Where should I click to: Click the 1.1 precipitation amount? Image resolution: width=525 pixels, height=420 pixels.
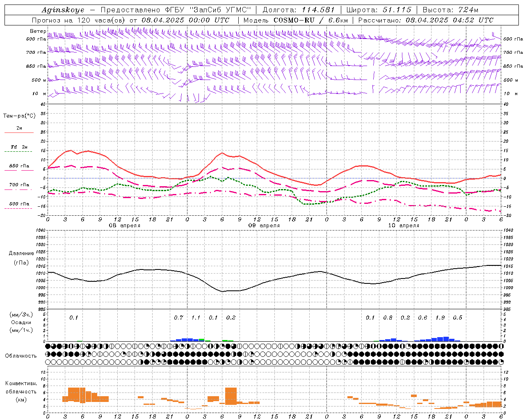(196, 317)
